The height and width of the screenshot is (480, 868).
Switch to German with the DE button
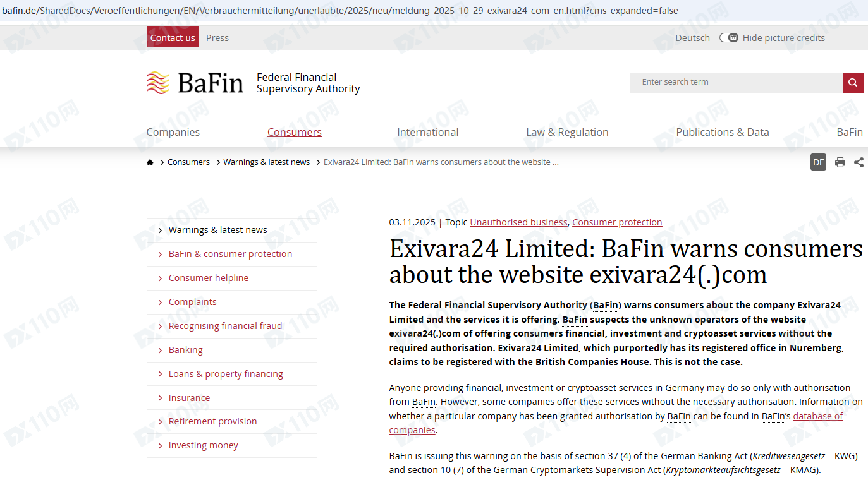tap(819, 162)
